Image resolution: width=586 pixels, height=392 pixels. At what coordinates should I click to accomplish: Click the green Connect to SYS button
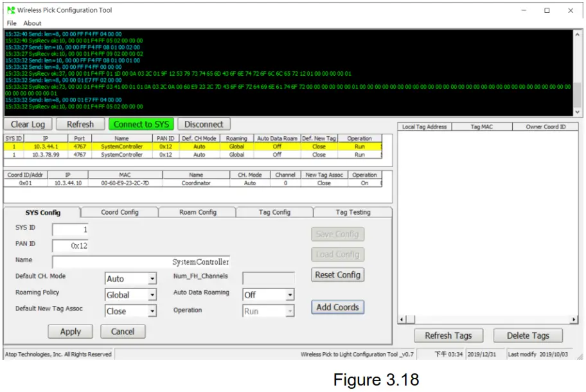[141, 124]
